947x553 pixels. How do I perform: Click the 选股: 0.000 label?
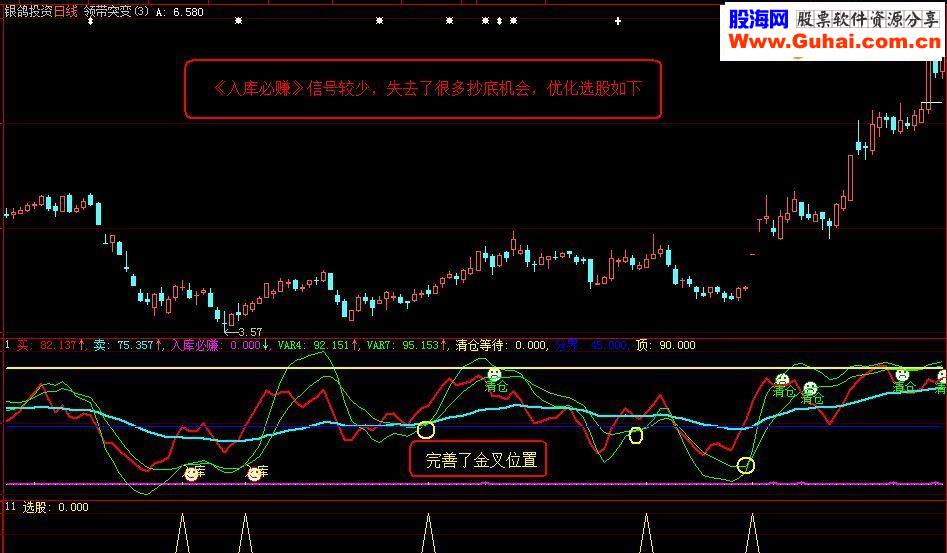(x=56, y=507)
